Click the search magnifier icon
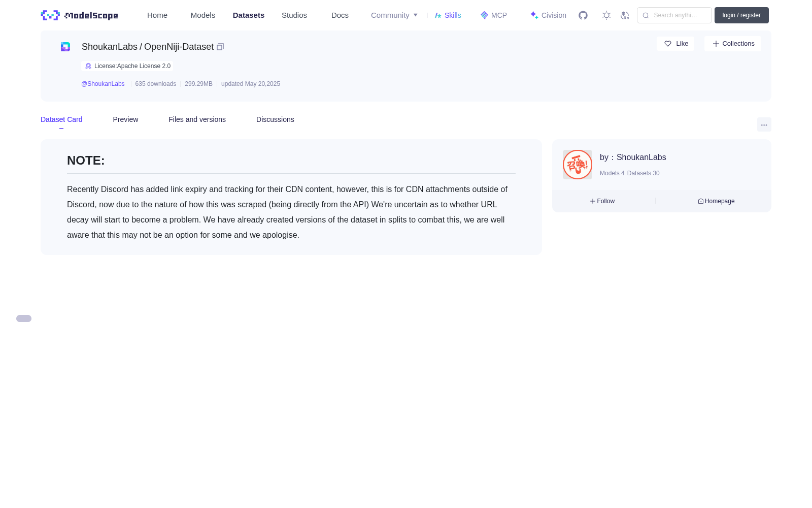812x508 pixels. [646, 15]
